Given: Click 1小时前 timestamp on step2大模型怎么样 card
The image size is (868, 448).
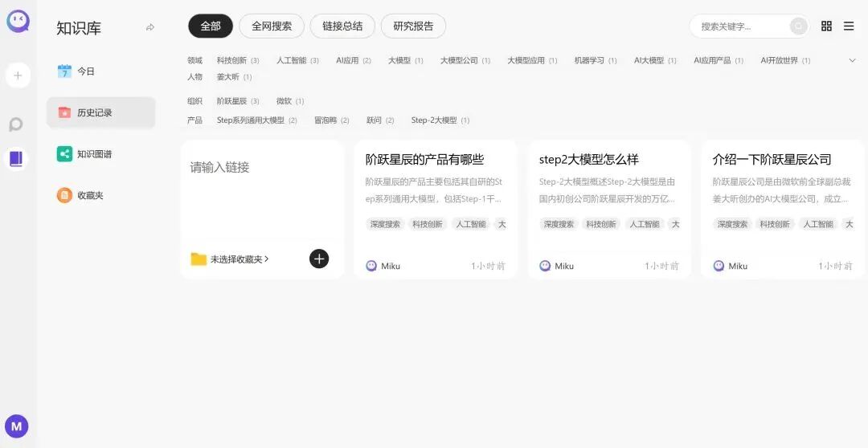Looking at the screenshot, I should pos(661,266).
